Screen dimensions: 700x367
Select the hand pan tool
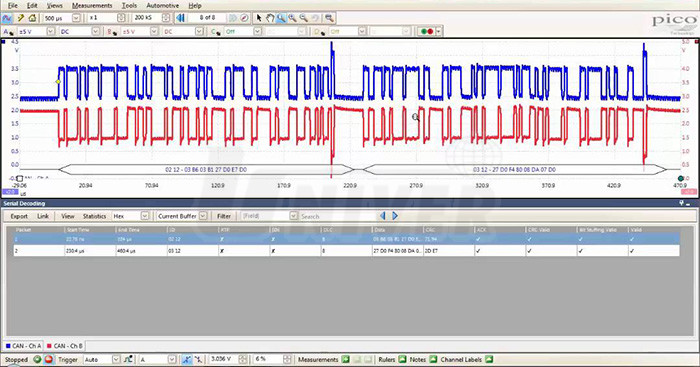point(270,18)
